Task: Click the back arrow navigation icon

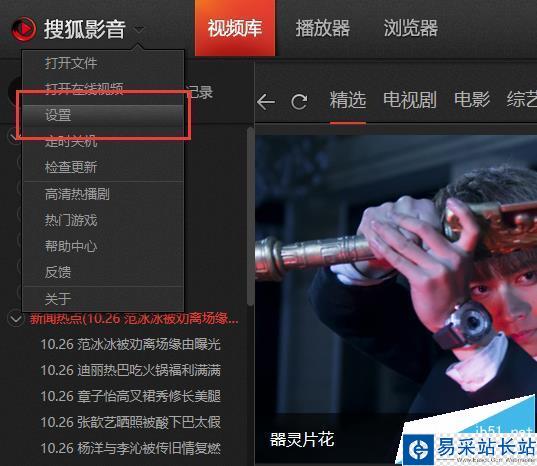Action: [266, 102]
